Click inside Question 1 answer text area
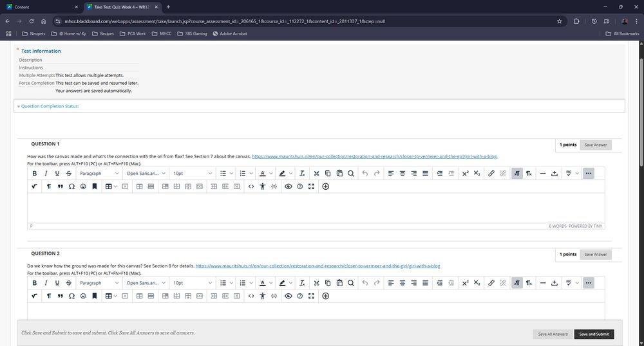 (316, 208)
